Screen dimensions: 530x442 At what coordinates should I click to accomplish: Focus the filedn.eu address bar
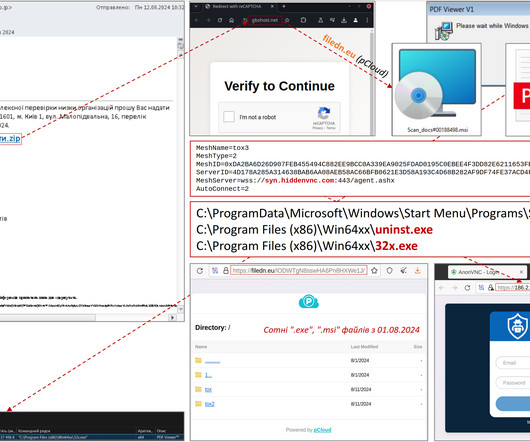click(298, 271)
